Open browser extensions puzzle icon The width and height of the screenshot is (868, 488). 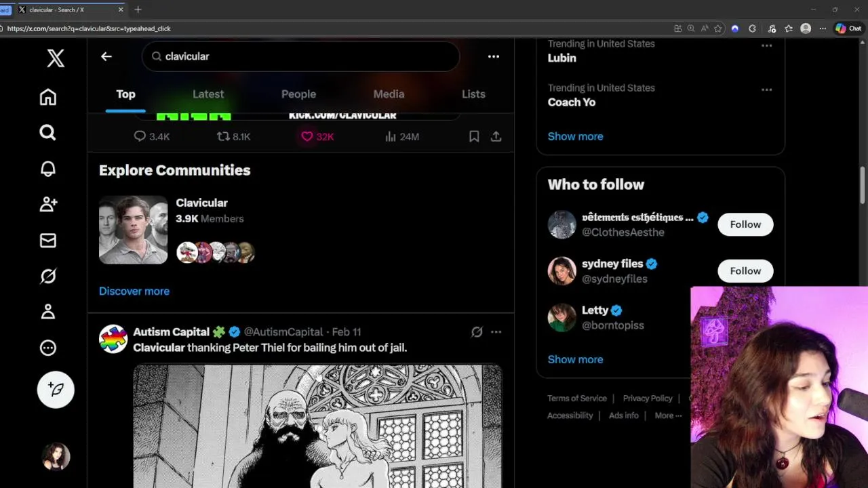[752, 28]
